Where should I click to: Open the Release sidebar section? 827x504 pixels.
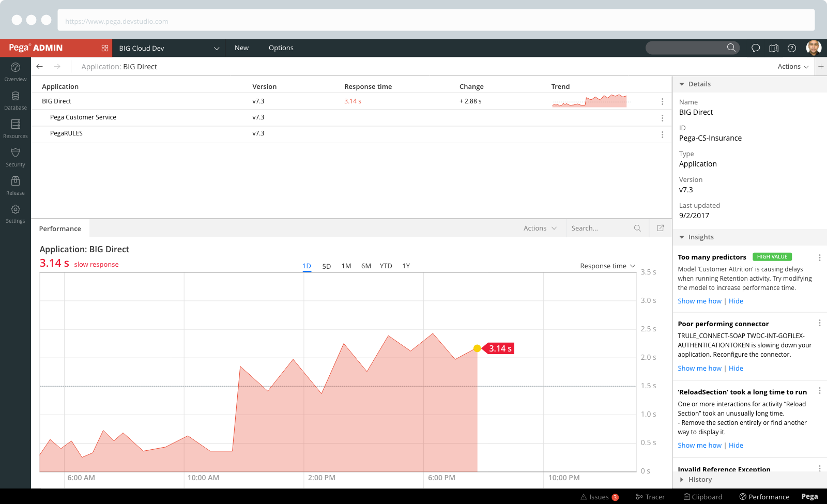16,186
